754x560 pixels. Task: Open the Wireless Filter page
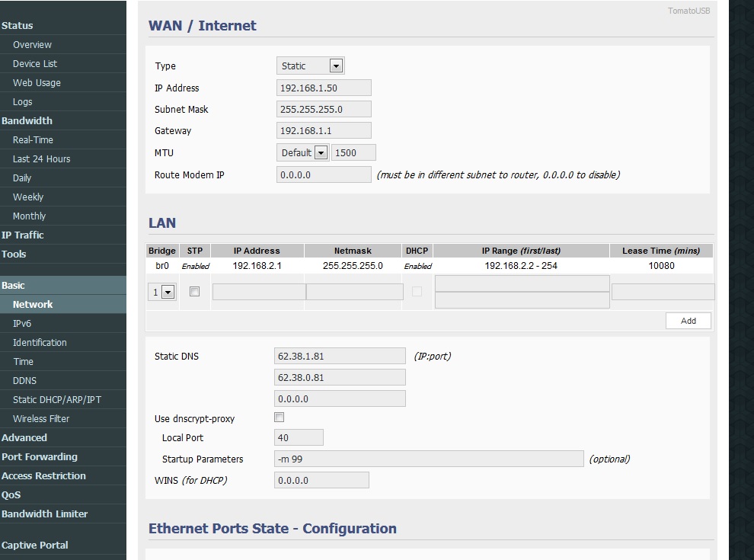click(41, 418)
